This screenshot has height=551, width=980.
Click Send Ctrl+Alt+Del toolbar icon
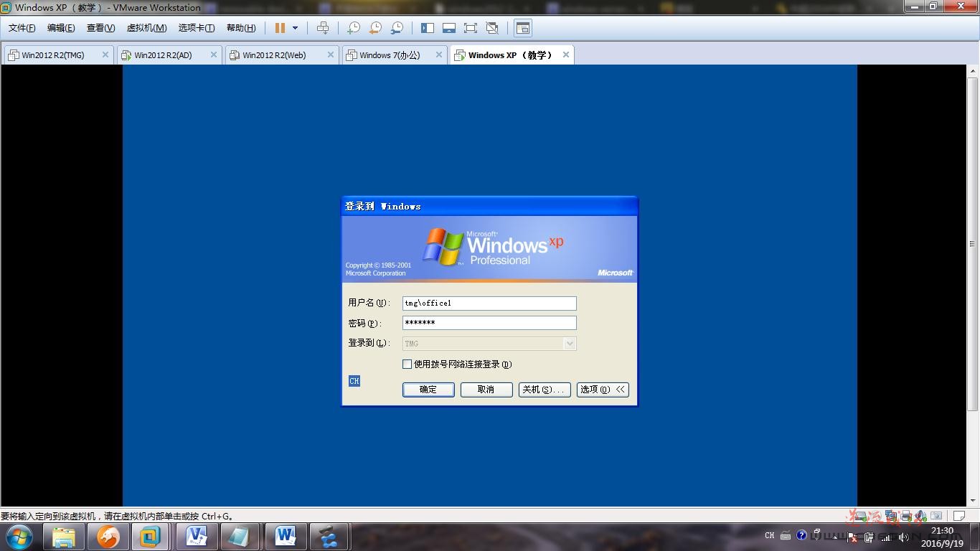(323, 28)
